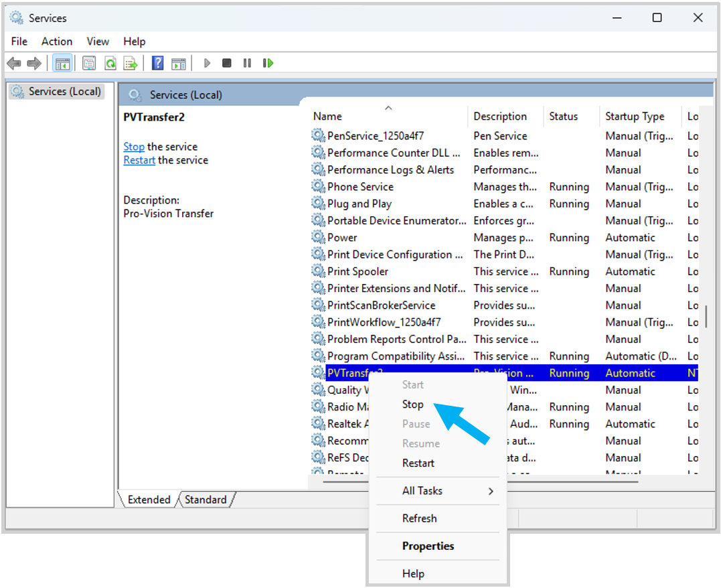Click the Stop the service link
Viewport: 721px width, 588px height.
pyautogui.click(x=134, y=147)
